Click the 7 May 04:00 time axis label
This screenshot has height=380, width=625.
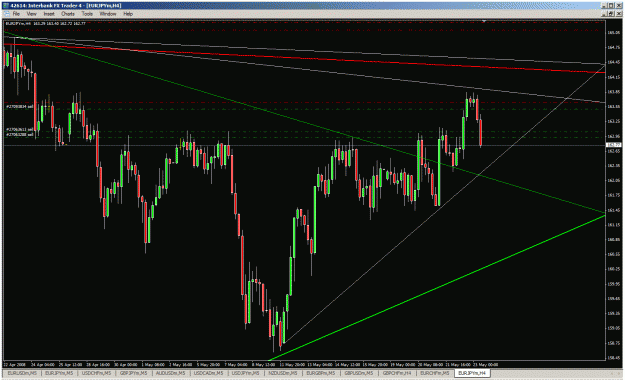pyautogui.click(x=236, y=364)
